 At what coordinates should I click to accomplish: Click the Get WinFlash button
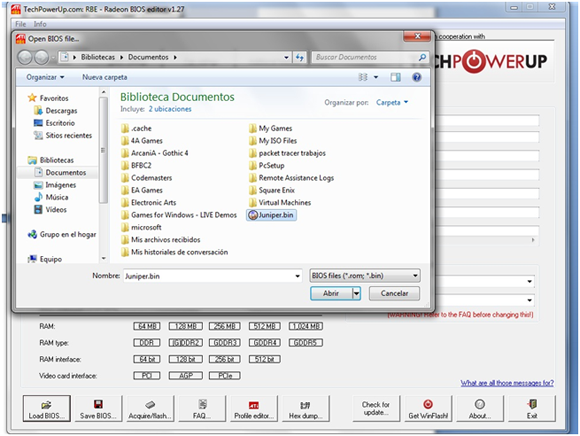tap(428, 408)
